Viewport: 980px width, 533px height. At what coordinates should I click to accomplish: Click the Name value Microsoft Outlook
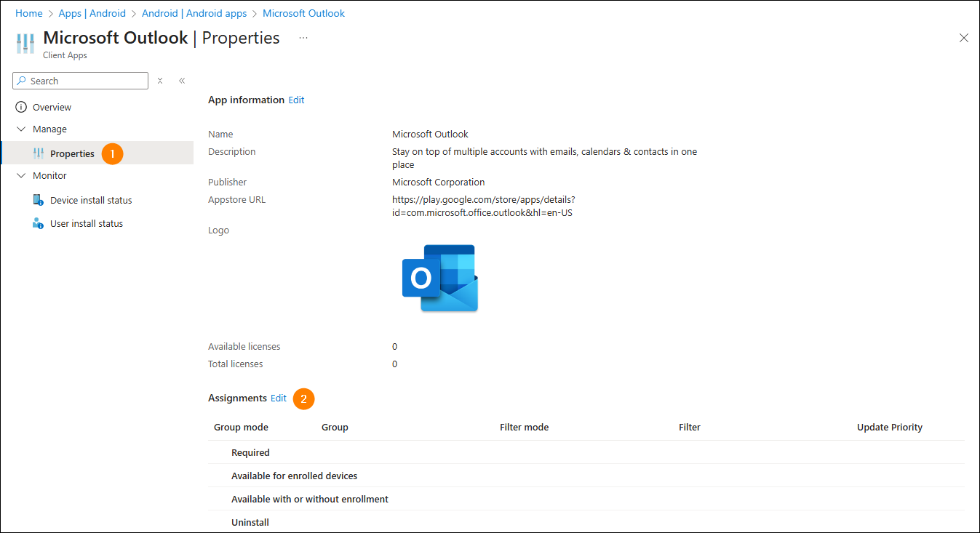(430, 134)
